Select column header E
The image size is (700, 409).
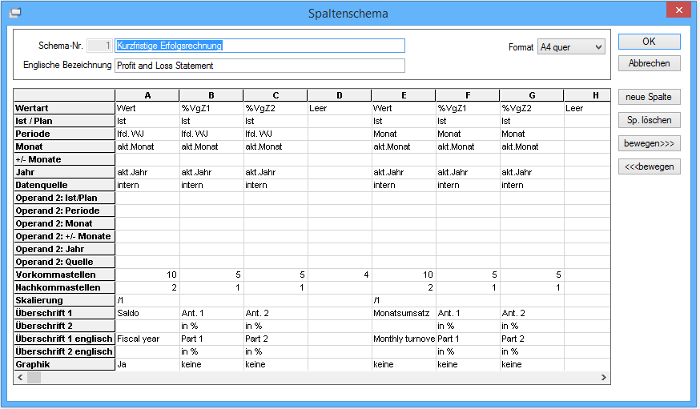[x=404, y=95]
